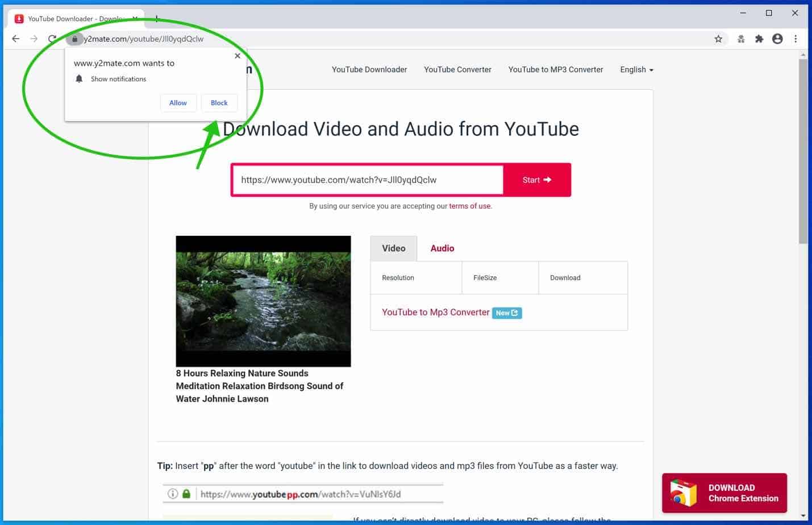Expand the English language dropdown
Image resolution: width=812 pixels, height=525 pixels.
click(x=636, y=69)
